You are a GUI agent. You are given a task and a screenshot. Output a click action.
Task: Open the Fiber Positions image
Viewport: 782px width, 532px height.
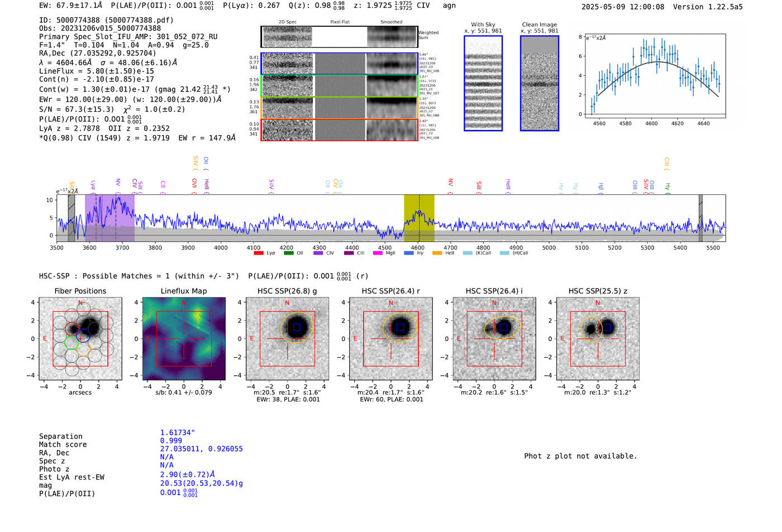pyautogui.click(x=80, y=339)
